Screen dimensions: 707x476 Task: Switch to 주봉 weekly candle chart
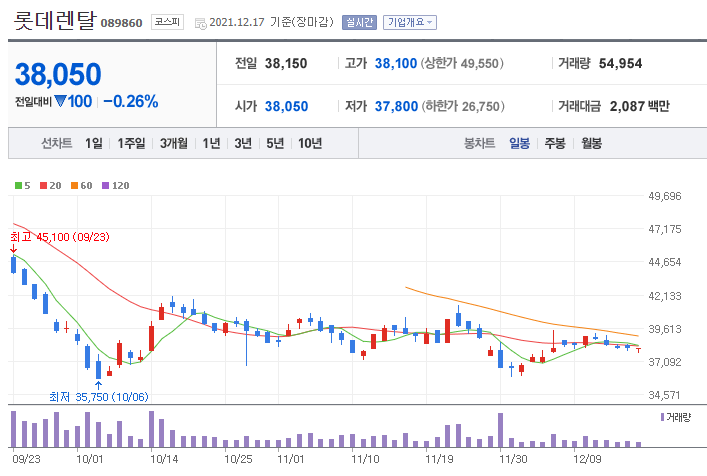[555, 143]
